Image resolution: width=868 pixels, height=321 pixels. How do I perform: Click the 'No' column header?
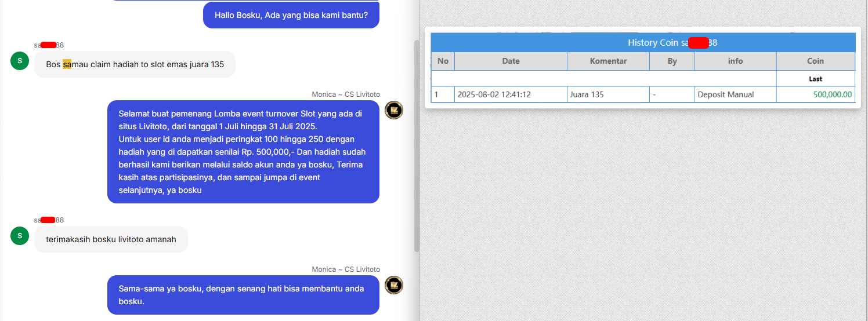point(443,61)
